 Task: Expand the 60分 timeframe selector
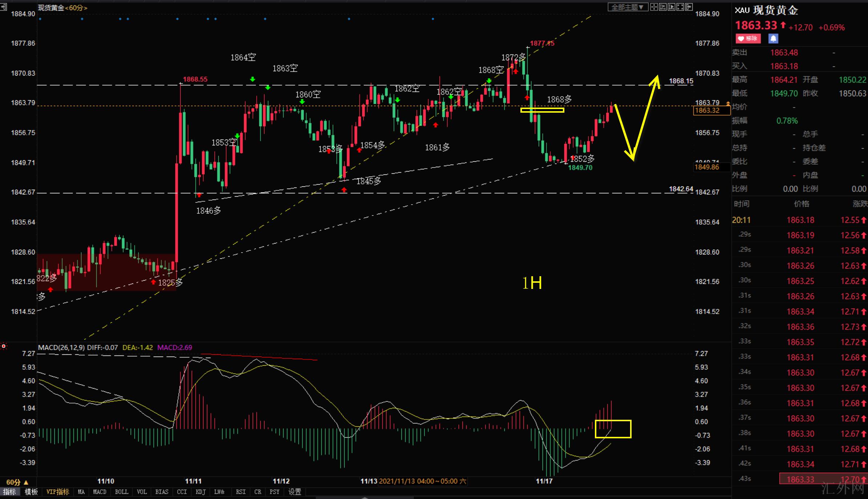(x=17, y=482)
